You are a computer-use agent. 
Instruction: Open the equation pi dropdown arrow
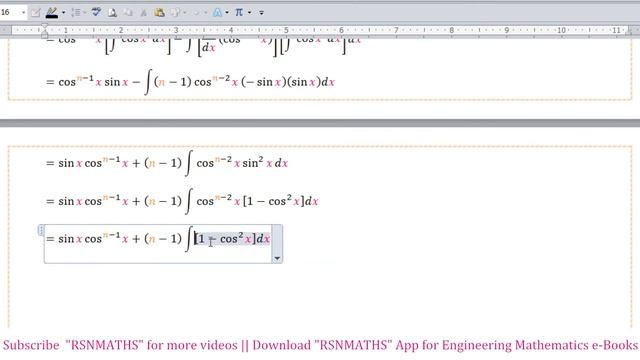tap(249, 13)
